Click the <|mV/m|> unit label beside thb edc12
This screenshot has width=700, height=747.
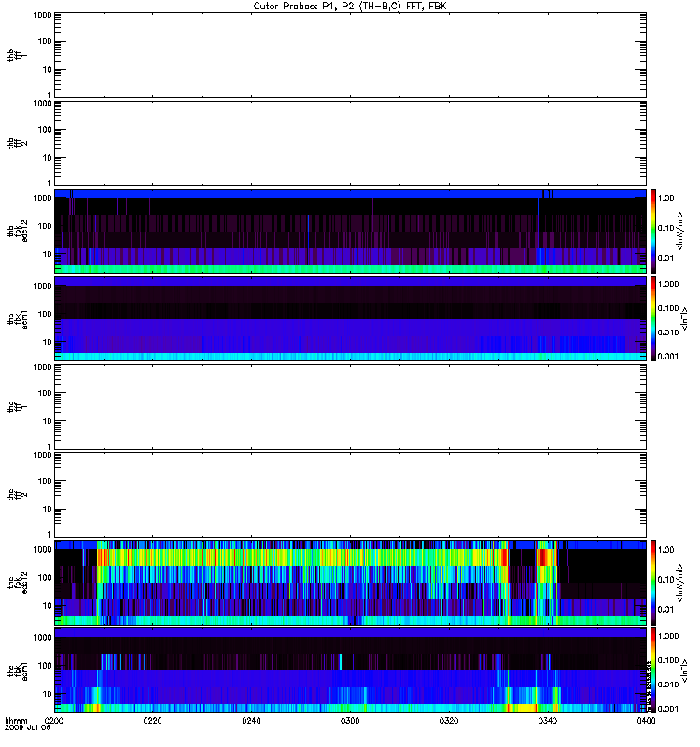(679, 231)
